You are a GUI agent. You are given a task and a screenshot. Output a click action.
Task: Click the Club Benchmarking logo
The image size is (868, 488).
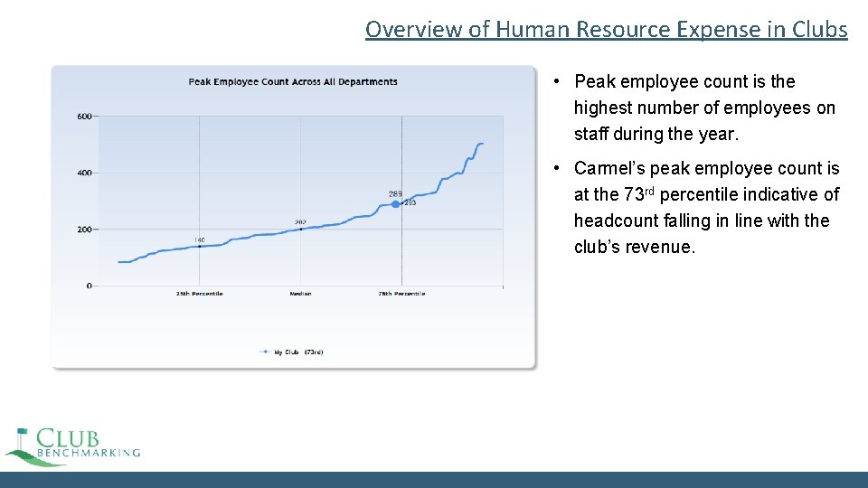pyautogui.click(x=72, y=447)
